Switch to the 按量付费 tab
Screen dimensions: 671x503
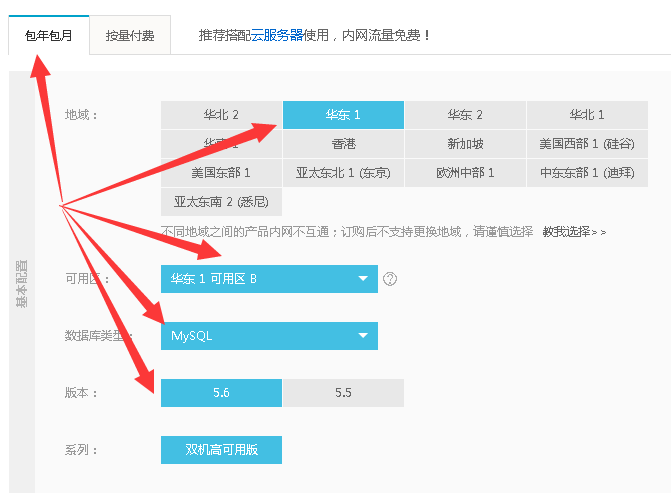click(x=130, y=34)
